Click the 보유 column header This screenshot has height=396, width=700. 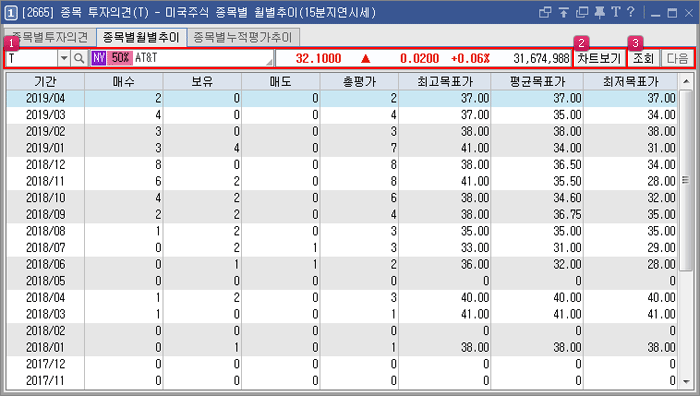(202, 82)
